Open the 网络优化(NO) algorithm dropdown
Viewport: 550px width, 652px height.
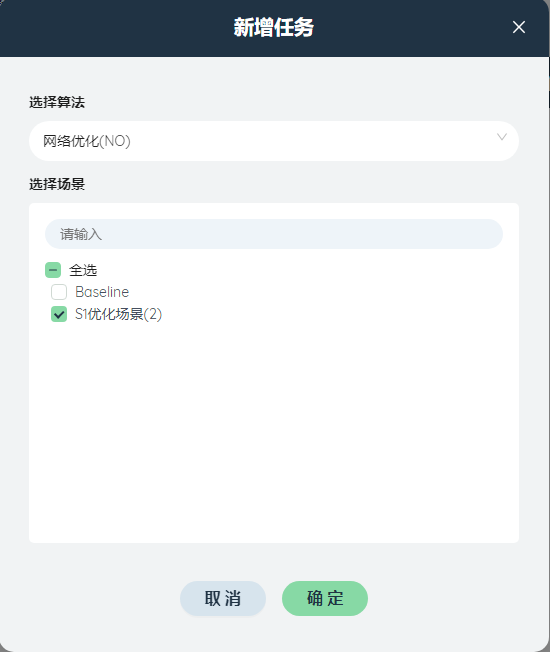[x=274, y=141]
